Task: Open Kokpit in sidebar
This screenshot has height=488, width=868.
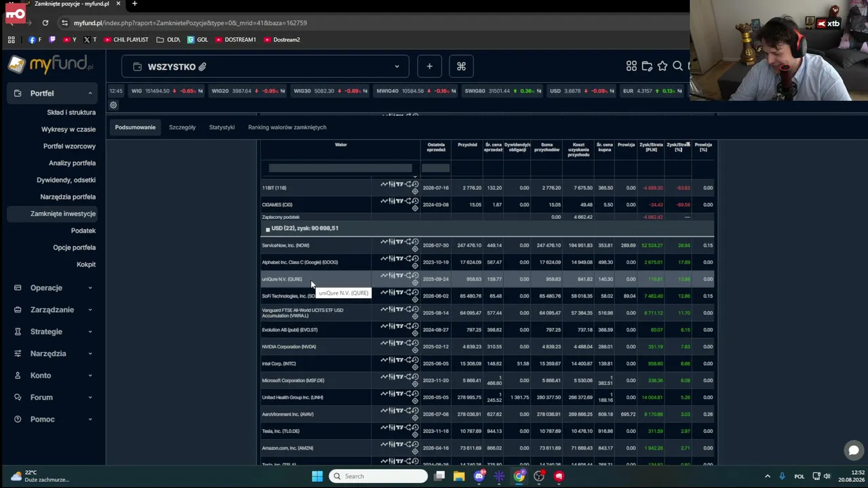Action: 86,264
